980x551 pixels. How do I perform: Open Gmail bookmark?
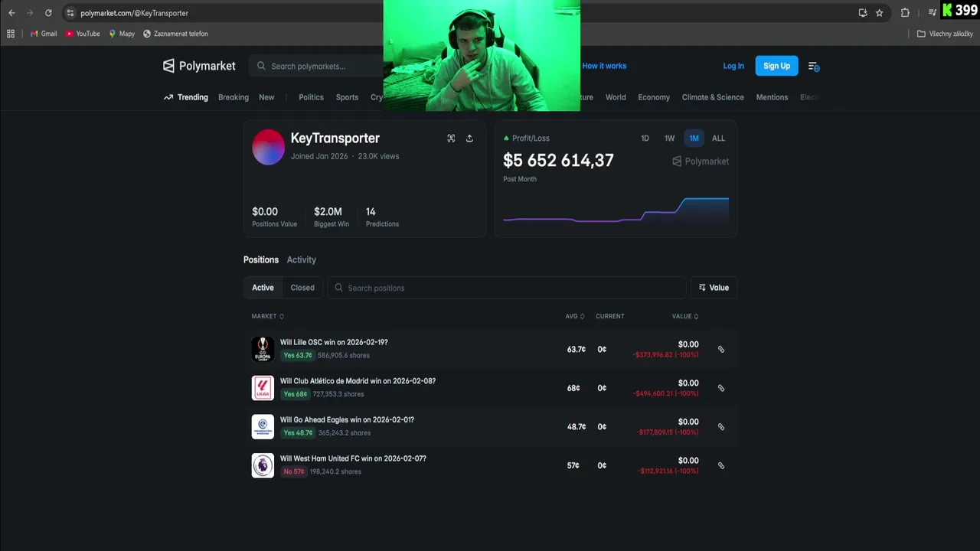(x=44, y=34)
